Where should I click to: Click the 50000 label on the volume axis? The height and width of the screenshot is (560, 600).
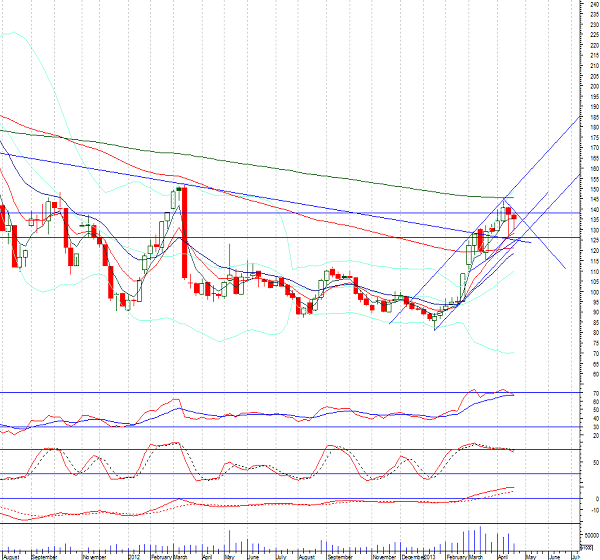point(587,536)
